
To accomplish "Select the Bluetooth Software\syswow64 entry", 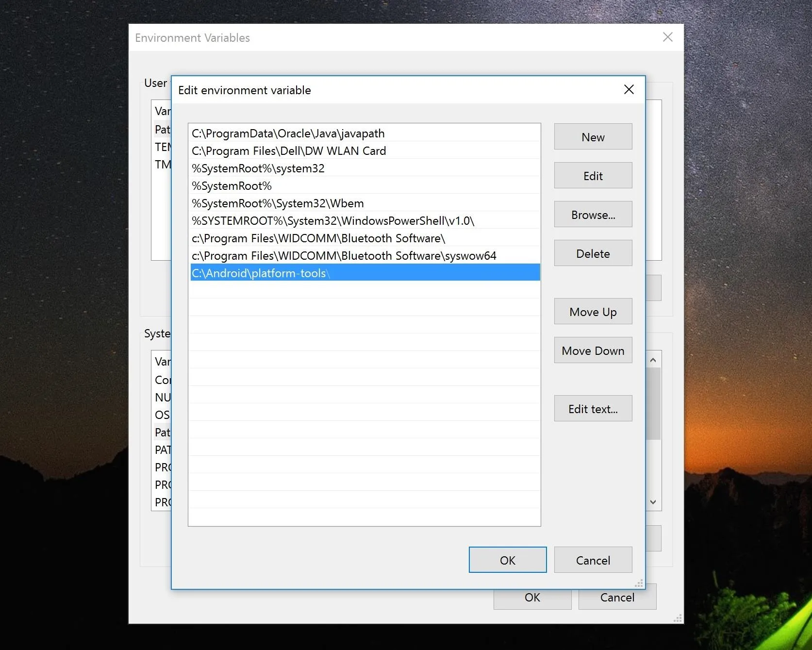I will [365, 256].
